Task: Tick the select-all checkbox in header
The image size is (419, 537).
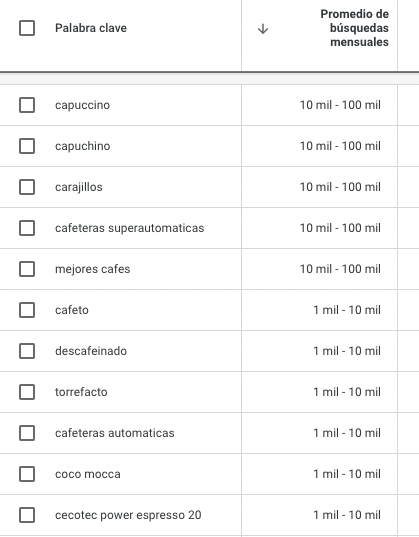Action: pos(27,28)
